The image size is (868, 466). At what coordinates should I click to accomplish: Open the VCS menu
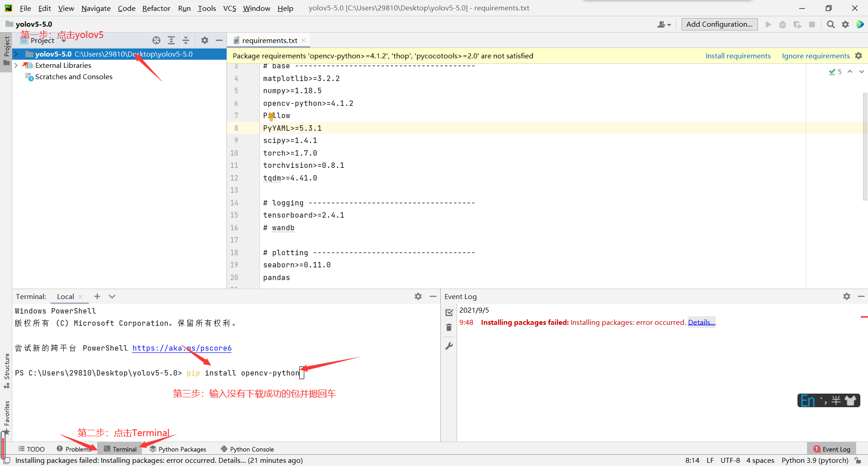coord(230,8)
